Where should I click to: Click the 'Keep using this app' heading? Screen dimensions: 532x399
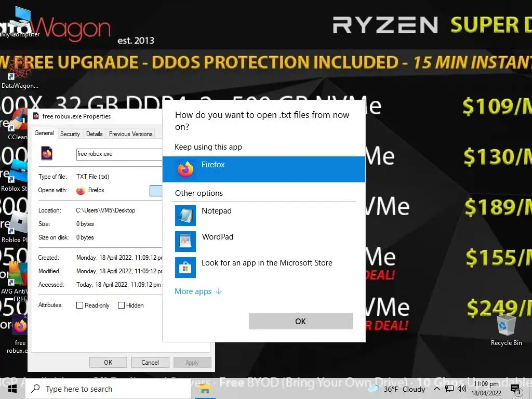[208, 147]
